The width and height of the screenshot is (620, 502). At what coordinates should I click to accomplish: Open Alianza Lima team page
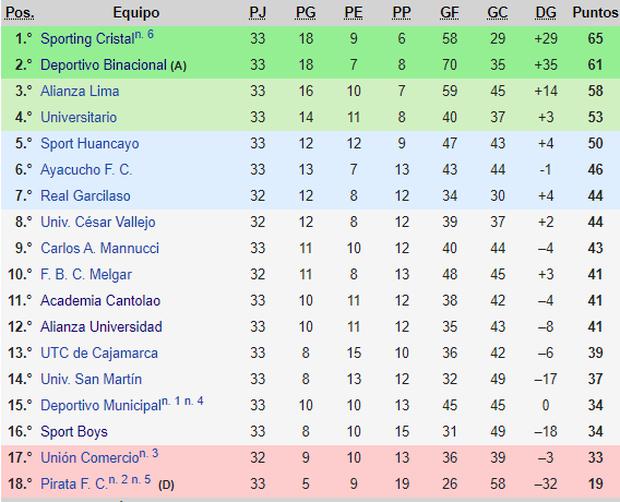pyautogui.click(x=81, y=91)
